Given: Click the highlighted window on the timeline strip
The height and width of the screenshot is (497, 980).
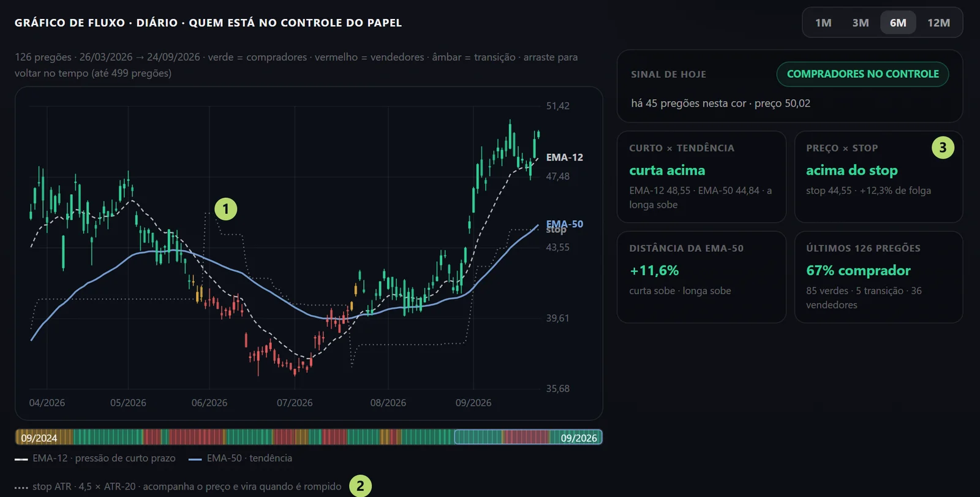Looking at the screenshot, I should (528, 437).
